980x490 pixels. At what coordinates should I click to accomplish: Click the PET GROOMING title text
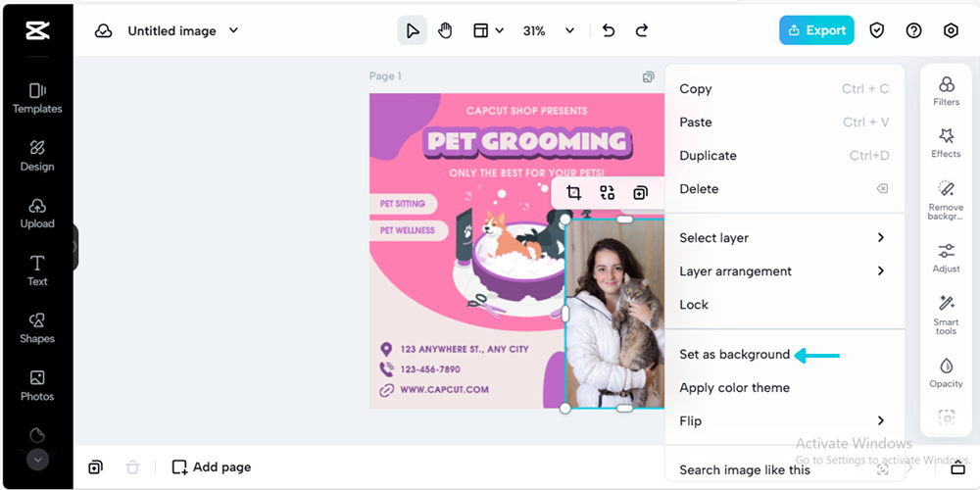(x=527, y=142)
